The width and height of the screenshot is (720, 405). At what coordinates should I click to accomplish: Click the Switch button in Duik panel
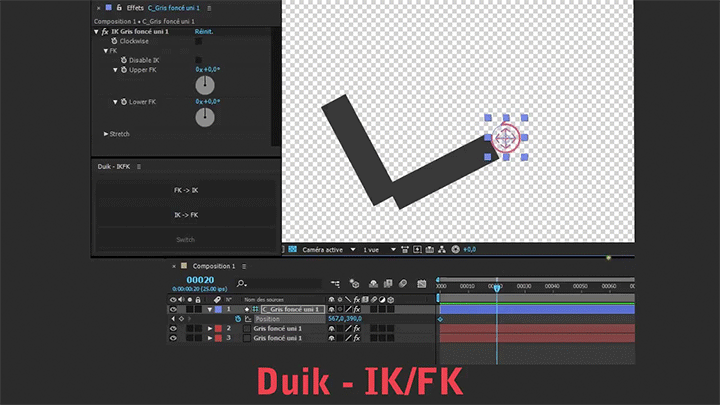pos(186,240)
